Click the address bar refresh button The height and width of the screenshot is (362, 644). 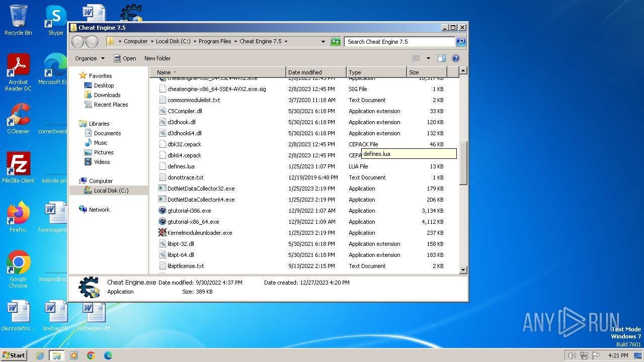coord(336,42)
